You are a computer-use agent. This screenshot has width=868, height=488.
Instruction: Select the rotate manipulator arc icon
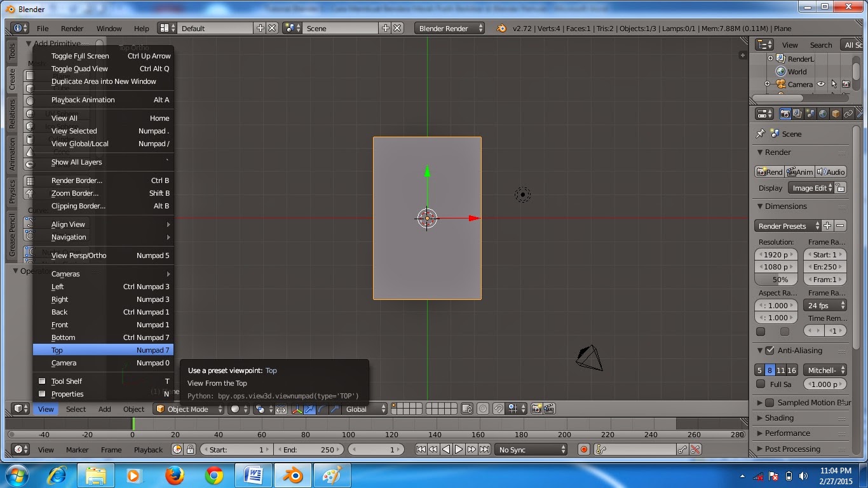coord(322,409)
